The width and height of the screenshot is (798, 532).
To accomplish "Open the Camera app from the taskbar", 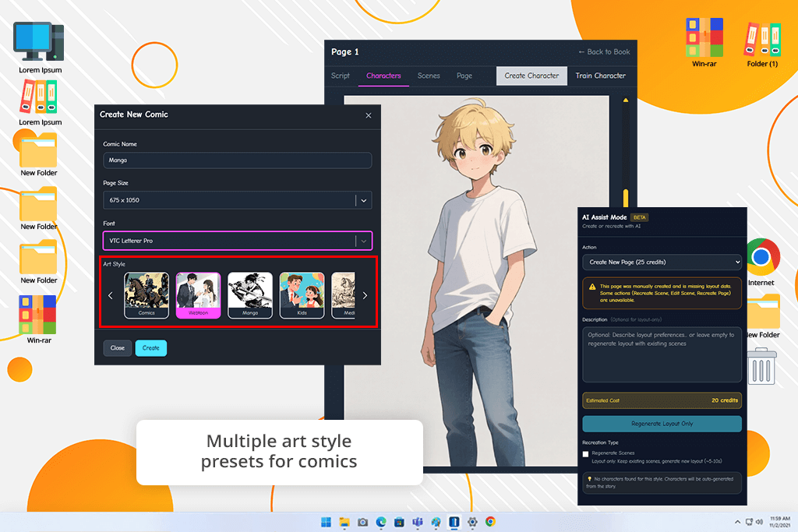I will 362,522.
